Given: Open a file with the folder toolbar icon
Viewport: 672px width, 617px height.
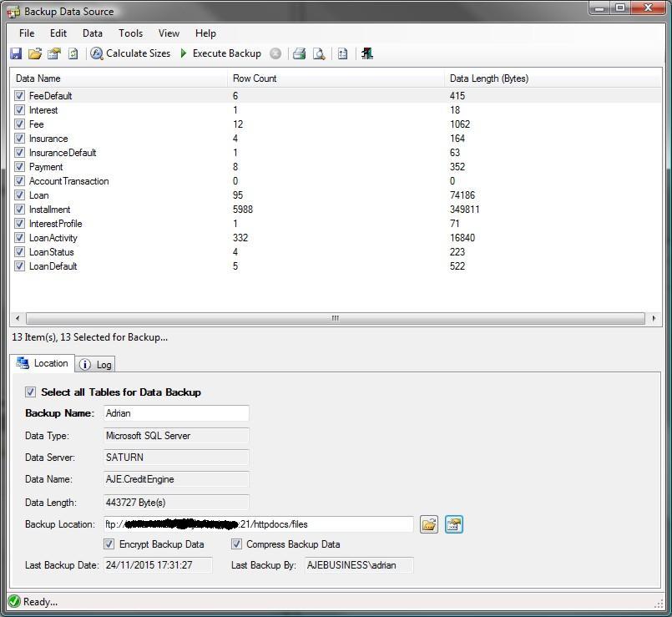Looking at the screenshot, I should pyautogui.click(x=34, y=53).
